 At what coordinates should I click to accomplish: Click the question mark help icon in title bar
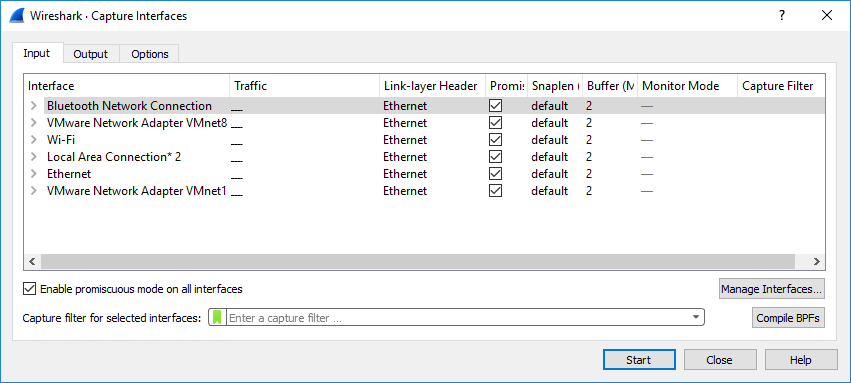click(x=782, y=16)
